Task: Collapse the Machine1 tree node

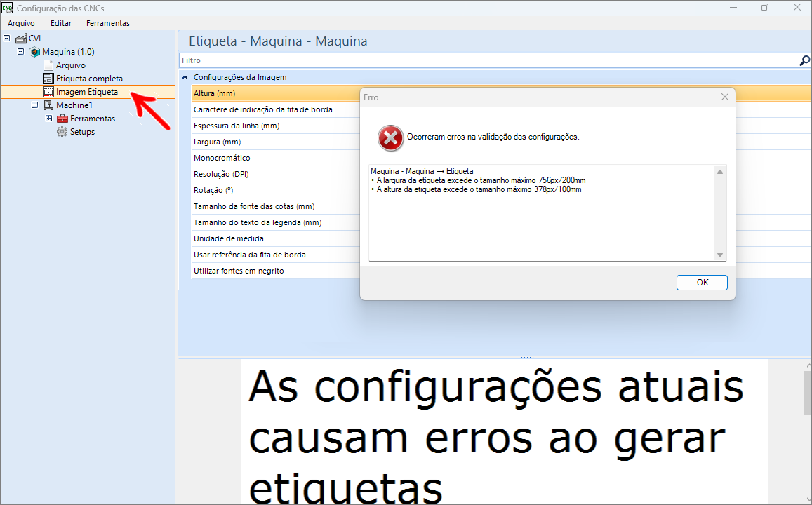Action: (34, 105)
